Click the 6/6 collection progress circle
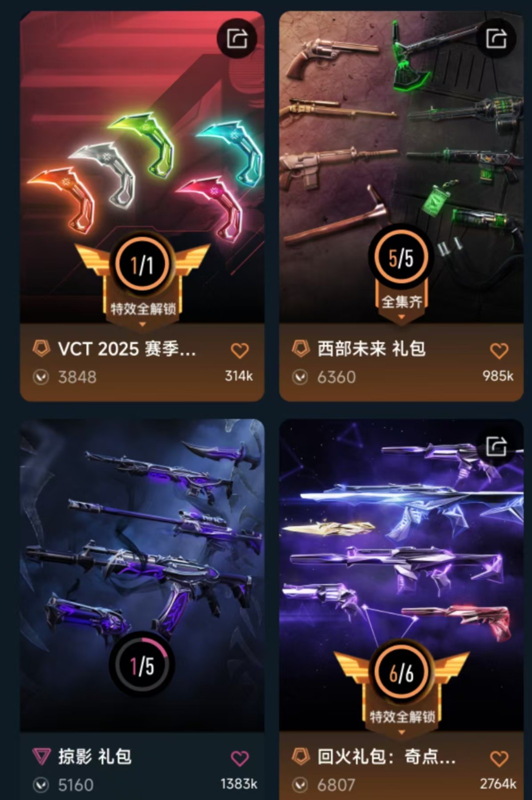 pyautogui.click(x=401, y=673)
